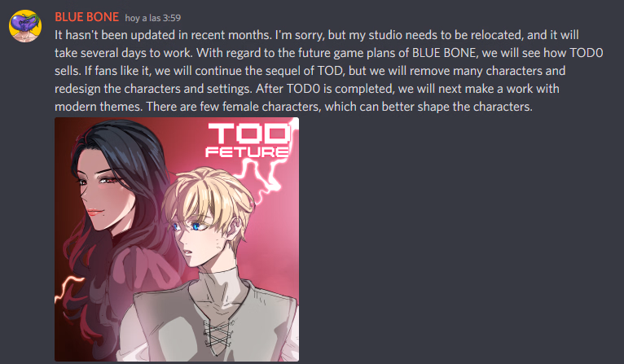Screen dimensions: 624x364
Task: Click the timestamp hoy a las 3:59
Action: tap(153, 18)
